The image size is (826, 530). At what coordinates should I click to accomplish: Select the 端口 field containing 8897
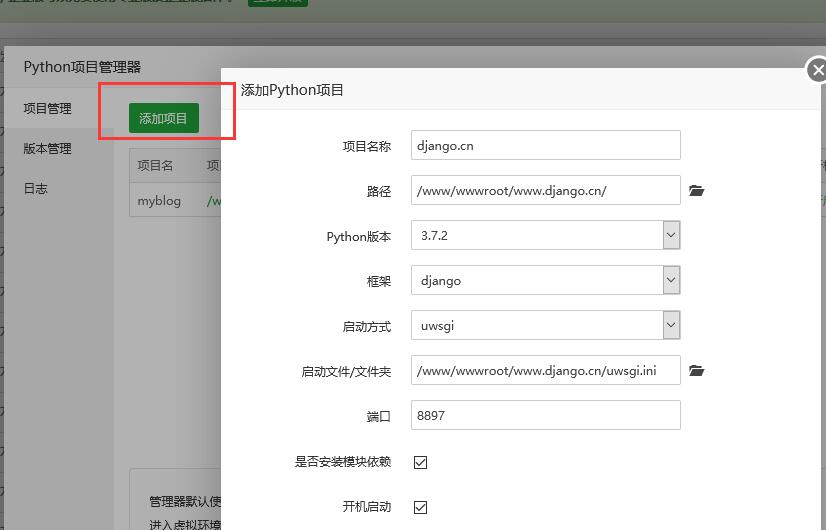pyautogui.click(x=545, y=416)
